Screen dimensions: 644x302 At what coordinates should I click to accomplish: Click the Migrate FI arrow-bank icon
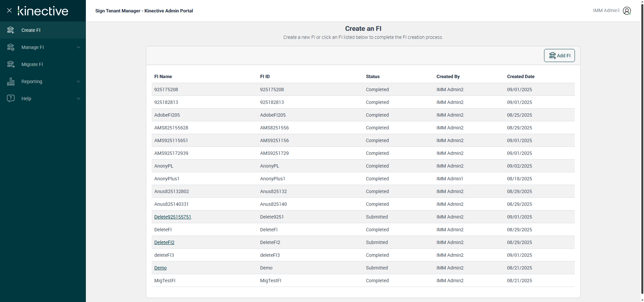[11, 64]
